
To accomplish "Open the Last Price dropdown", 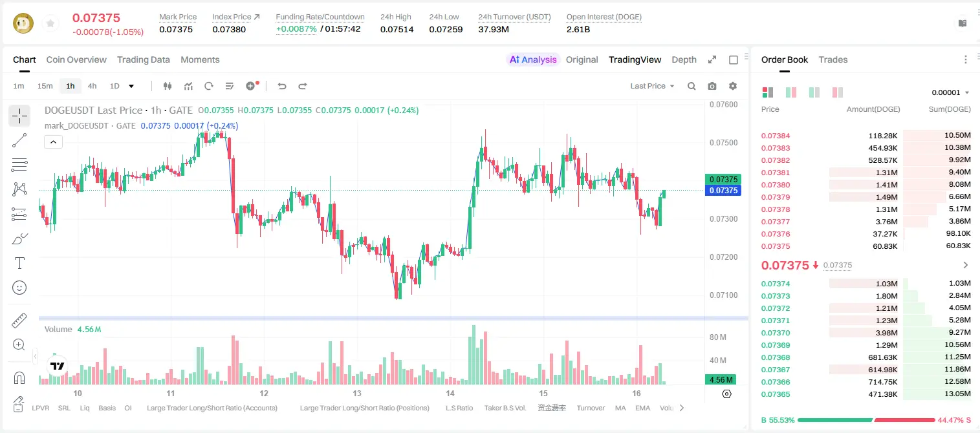I will tap(652, 86).
